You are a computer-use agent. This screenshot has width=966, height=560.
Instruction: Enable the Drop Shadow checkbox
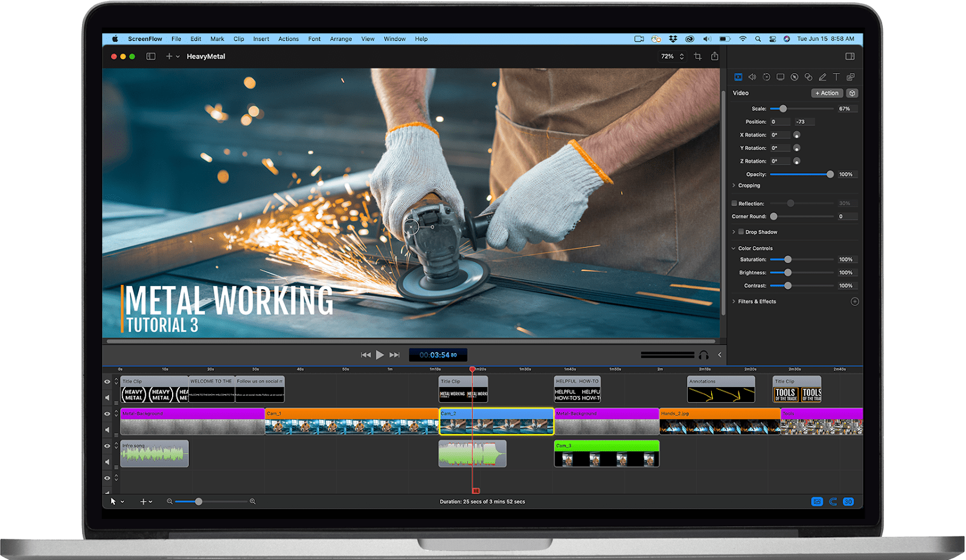(741, 232)
